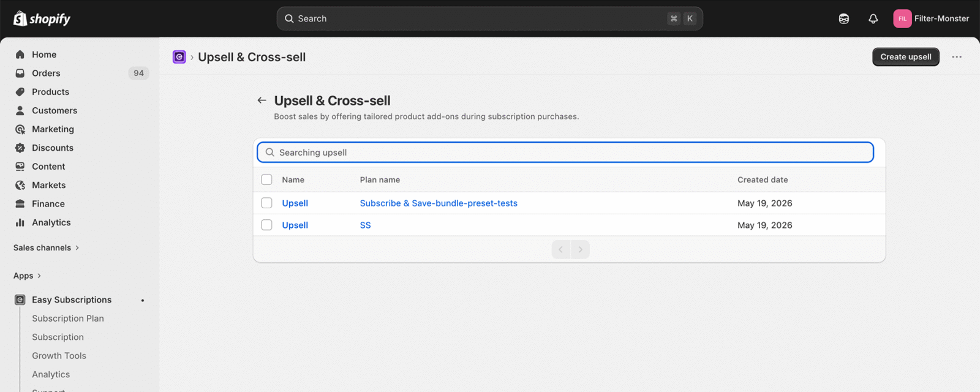Click the Analytics bar chart icon
980x392 pixels.
point(20,222)
